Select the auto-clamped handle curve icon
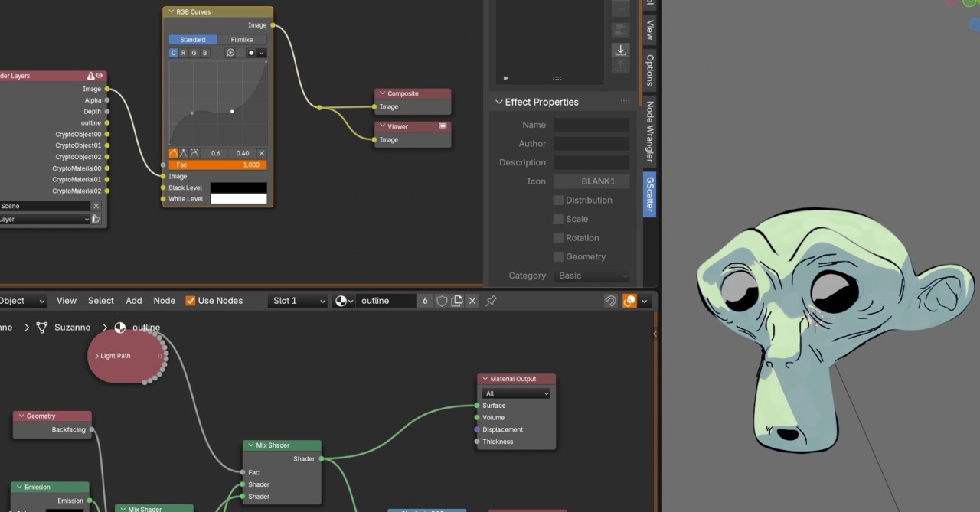 click(194, 153)
